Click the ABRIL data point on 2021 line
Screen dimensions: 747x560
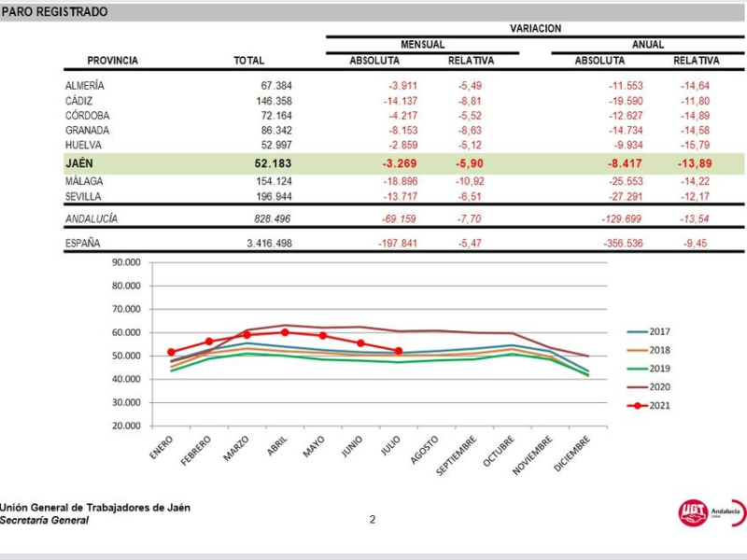pos(285,332)
